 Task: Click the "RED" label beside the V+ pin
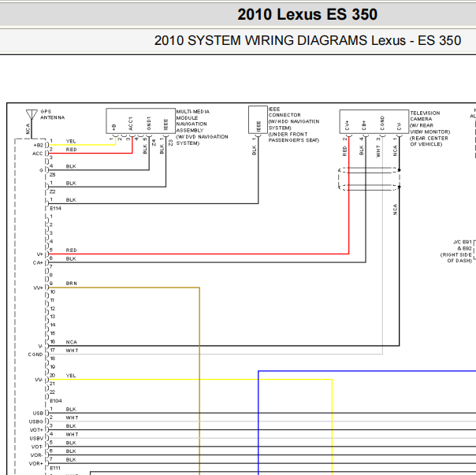click(x=72, y=250)
